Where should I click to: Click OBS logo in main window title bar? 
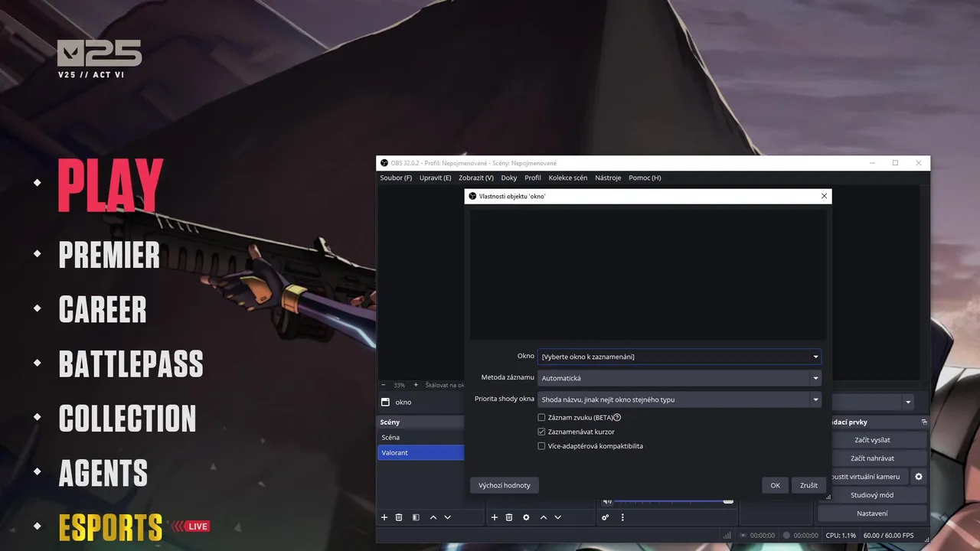pyautogui.click(x=384, y=163)
